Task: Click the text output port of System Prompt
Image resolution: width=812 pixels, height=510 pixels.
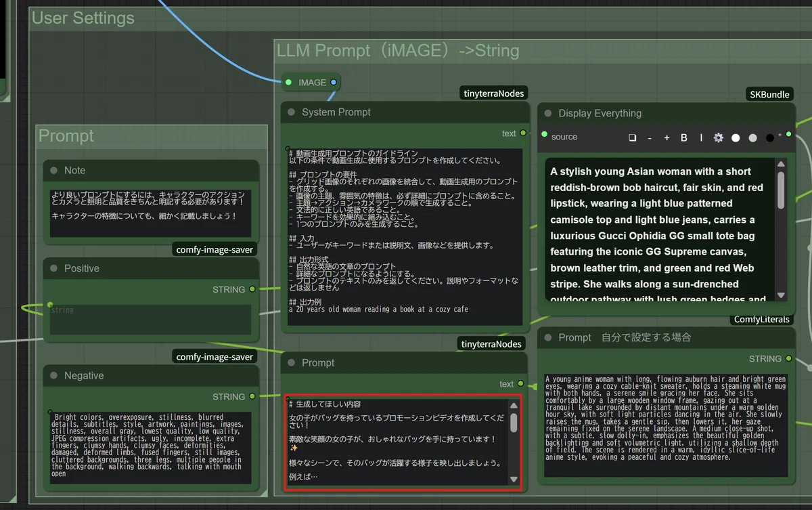Action: 523,133
